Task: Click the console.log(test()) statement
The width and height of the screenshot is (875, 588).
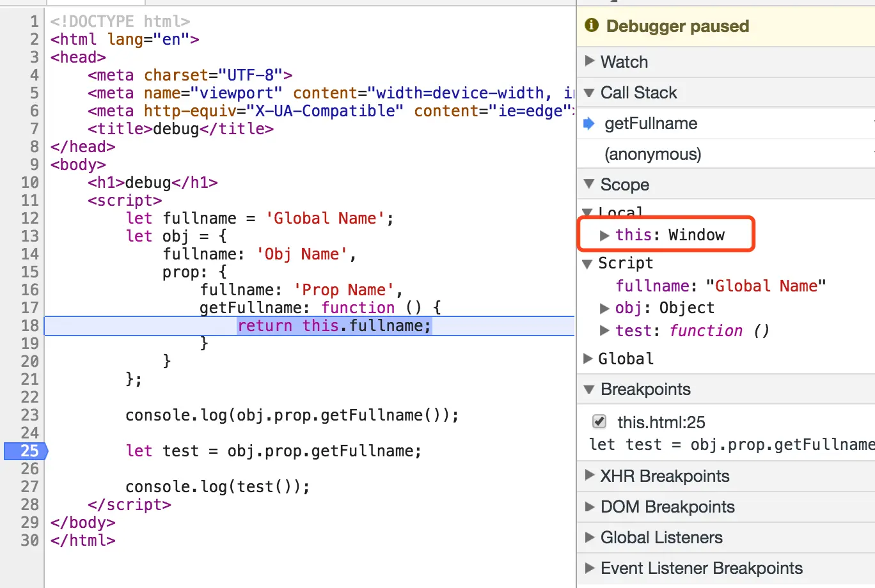Action: 217,486
